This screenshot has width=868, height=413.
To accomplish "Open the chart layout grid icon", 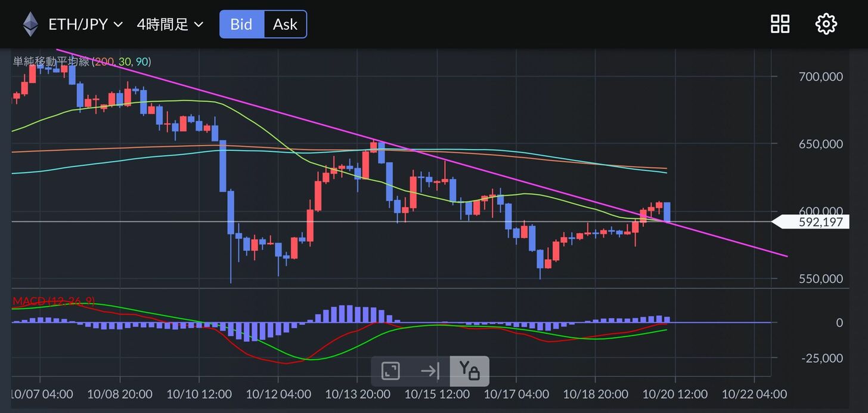I will [x=780, y=24].
